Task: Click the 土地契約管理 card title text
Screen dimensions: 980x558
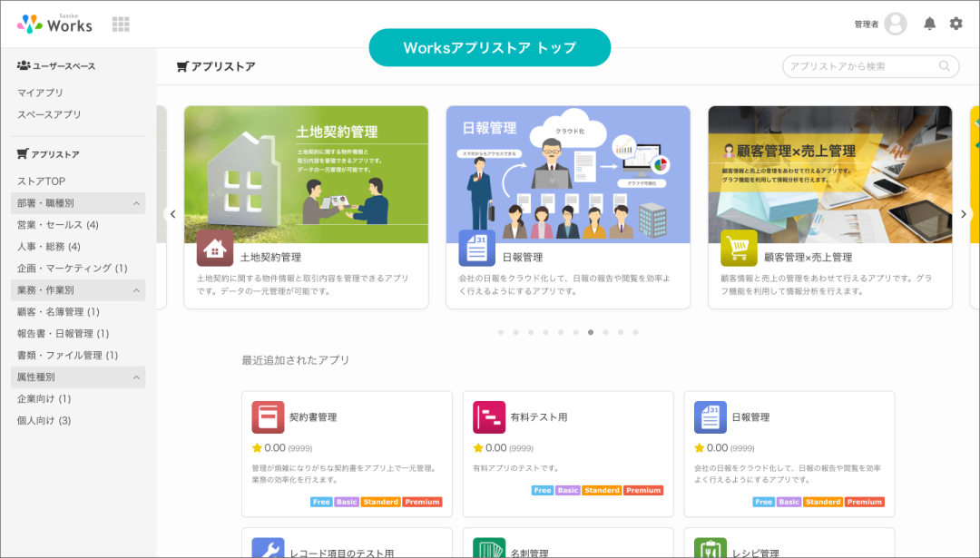Action: pos(270,257)
